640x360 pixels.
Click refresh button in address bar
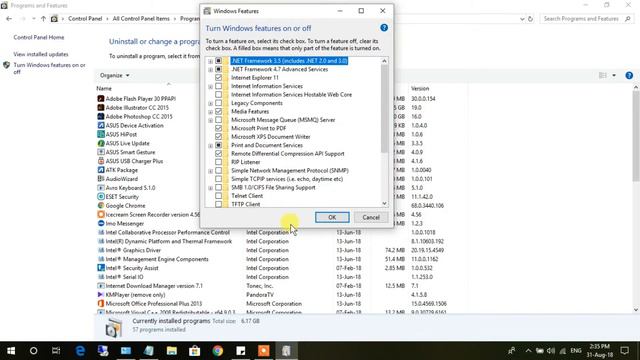(x=530, y=19)
